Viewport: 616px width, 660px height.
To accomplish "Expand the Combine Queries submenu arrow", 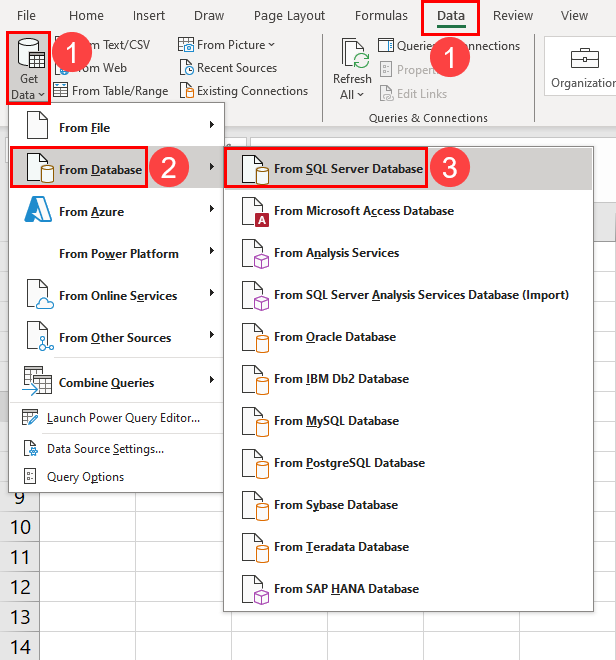I will click(212, 380).
